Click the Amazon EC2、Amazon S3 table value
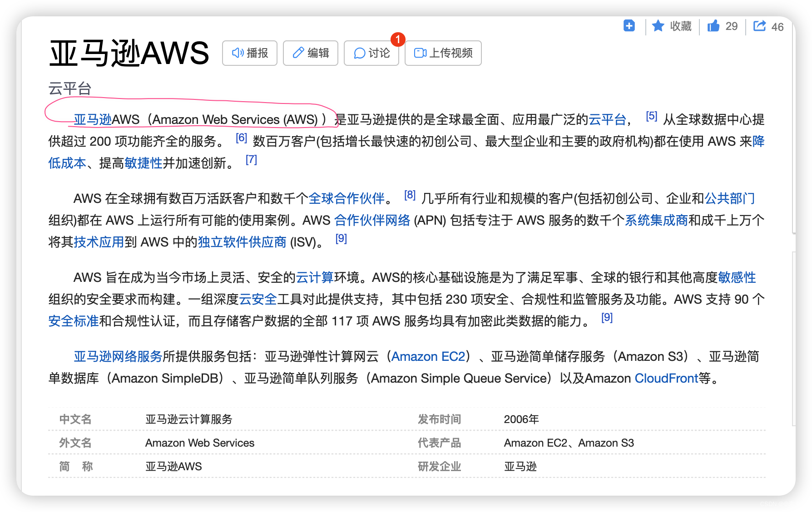 coord(569,443)
